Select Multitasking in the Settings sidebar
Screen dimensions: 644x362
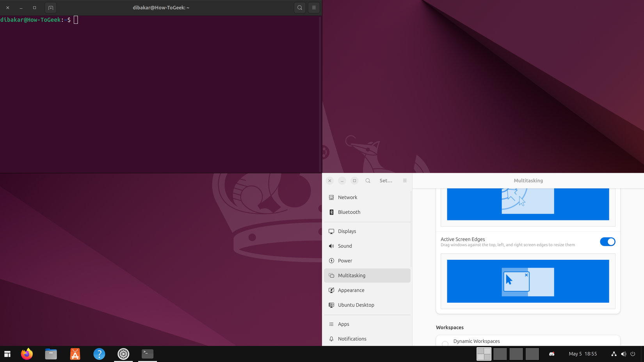click(352, 275)
